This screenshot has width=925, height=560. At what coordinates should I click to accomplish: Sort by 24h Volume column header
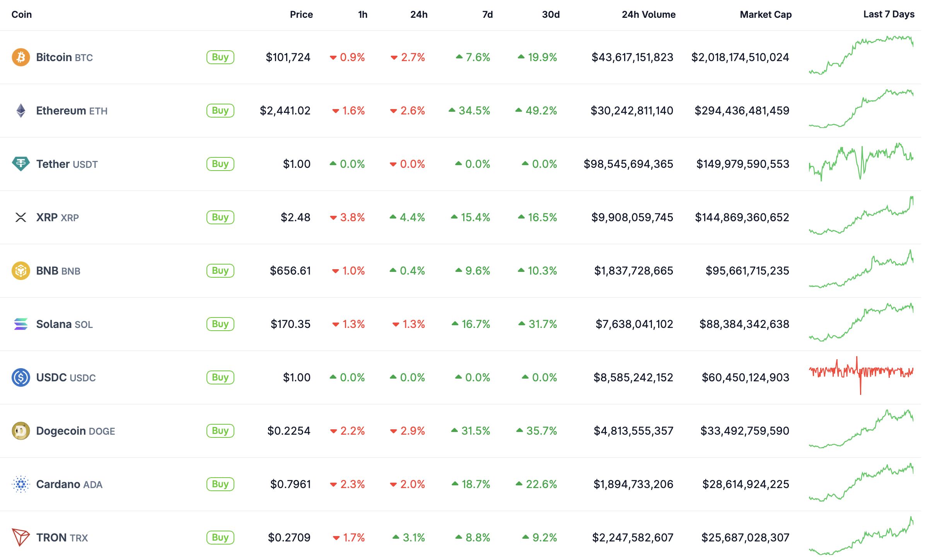coord(649,15)
